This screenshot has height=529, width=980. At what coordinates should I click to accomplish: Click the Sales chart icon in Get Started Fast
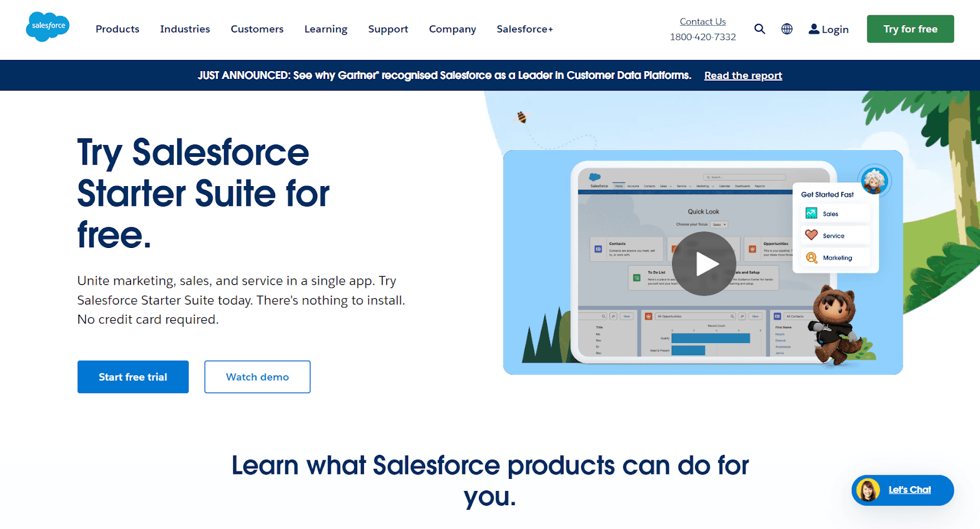coord(812,213)
